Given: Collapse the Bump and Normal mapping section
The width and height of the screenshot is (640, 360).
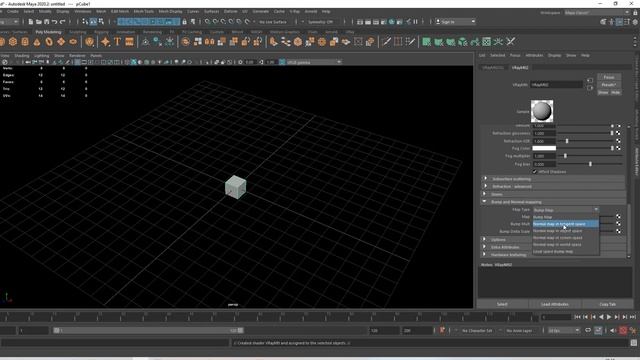Looking at the screenshot, I should pyautogui.click(x=553, y=202).
